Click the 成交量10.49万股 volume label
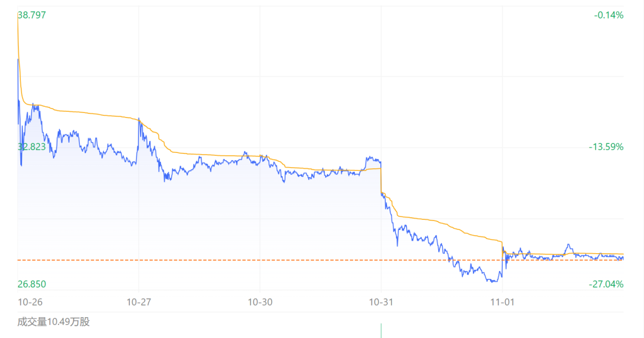 (54, 322)
